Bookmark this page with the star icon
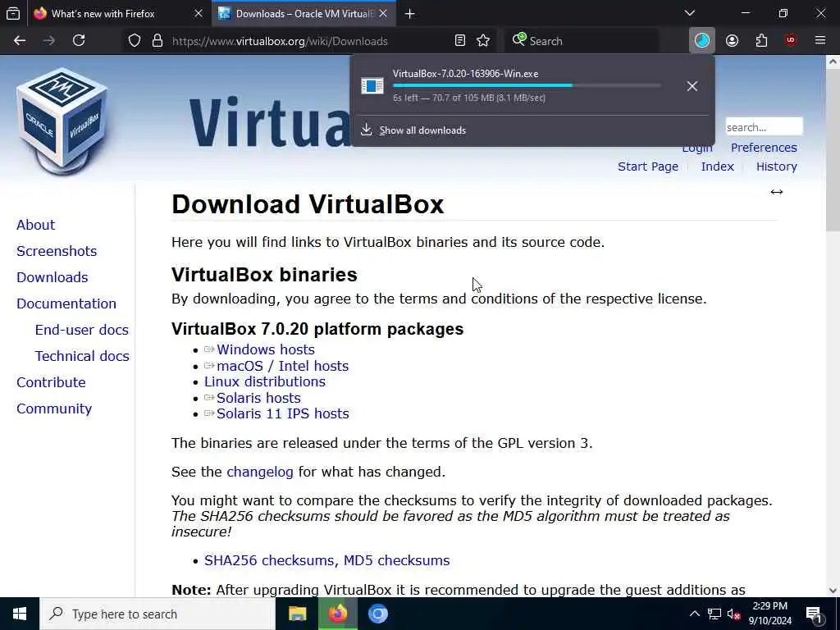Image resolution: width=840 pixels, height=630 pixels. pyautogui.click(x=483, y=41)
